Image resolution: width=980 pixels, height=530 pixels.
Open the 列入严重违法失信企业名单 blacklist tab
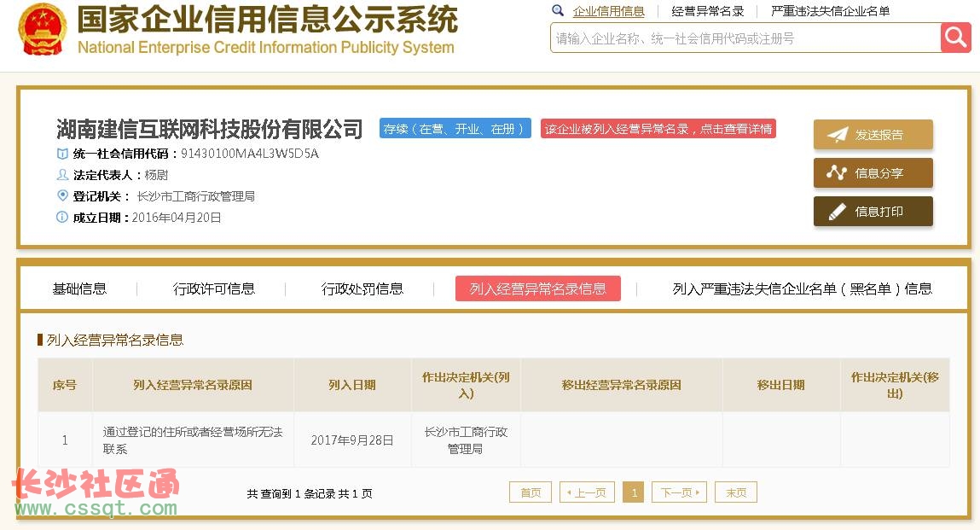coord(802,288)
